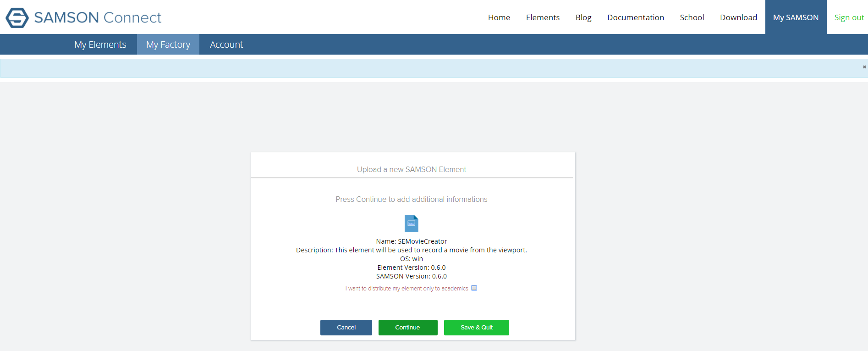Click the blue element file icon
This screenshot has height=351, width=868.
[411, 223]
